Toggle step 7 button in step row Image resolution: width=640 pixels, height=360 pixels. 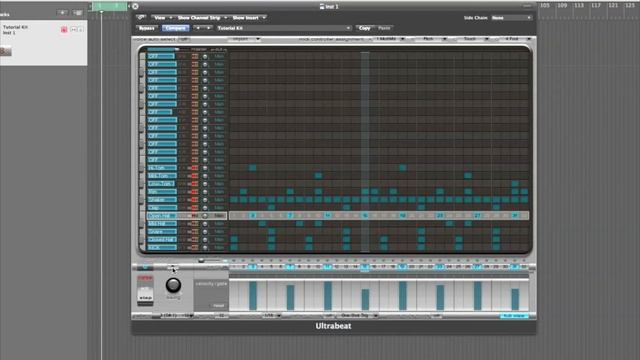click(290, 267)
